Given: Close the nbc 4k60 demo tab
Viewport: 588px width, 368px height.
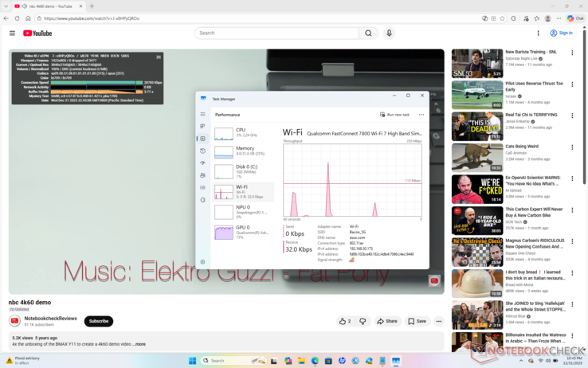Looking at the screenshot, I should [x=81, y=6].
